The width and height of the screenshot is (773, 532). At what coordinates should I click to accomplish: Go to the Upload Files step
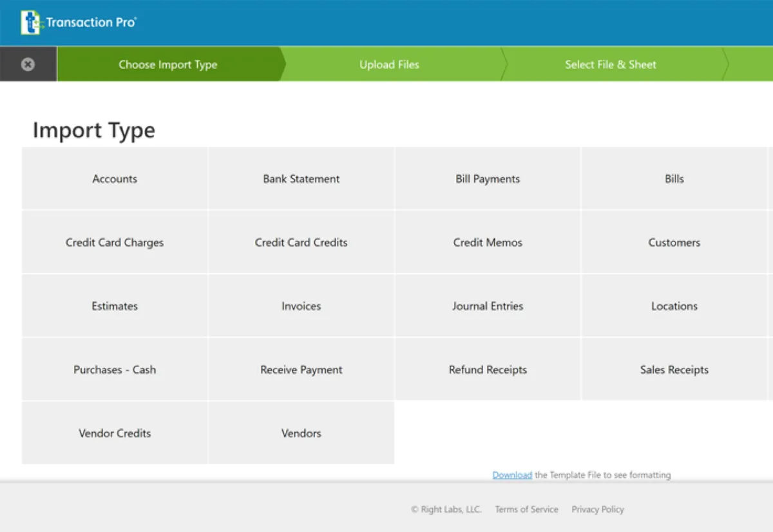[x=389, y=64]
